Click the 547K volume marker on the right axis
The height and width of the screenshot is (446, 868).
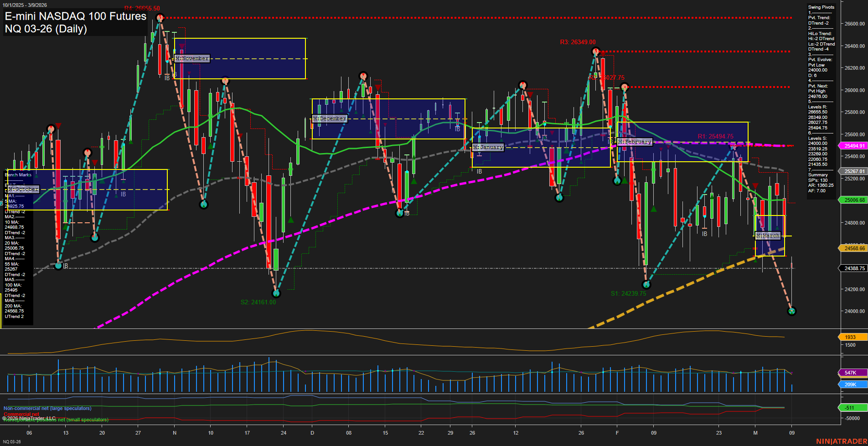tap(851, 373)
